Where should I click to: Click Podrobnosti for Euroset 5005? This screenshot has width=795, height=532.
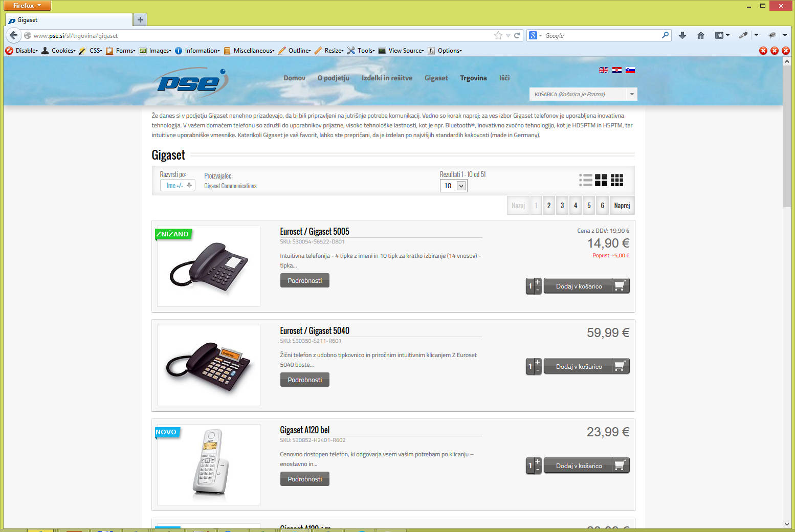click(x=305, y=280)
